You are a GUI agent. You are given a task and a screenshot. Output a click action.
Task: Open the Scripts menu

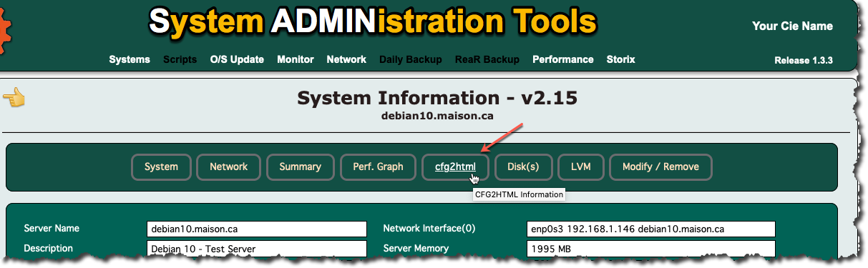(x=180, y=59)
